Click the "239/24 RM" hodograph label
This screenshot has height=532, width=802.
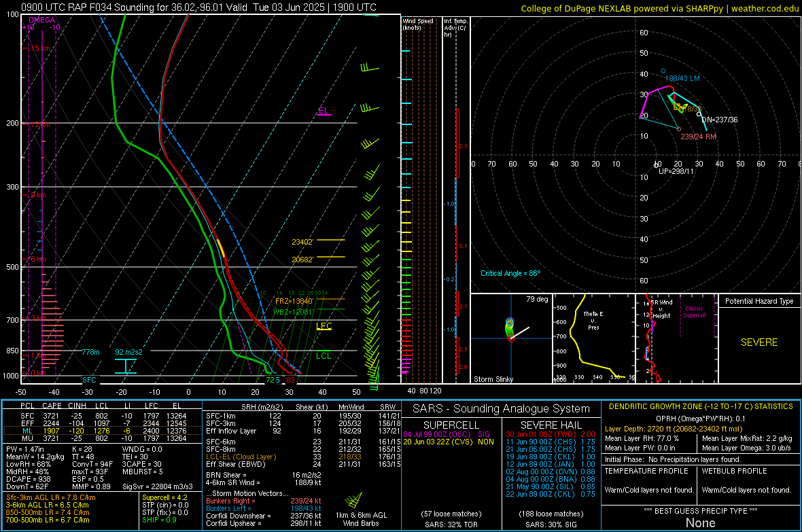tap(698, 137)
